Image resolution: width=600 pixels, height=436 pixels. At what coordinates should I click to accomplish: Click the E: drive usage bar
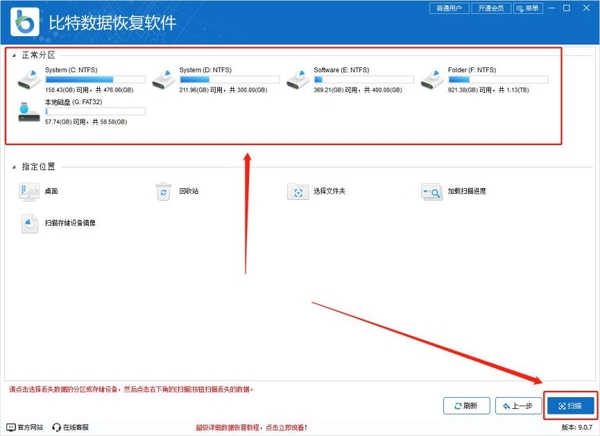364,80
